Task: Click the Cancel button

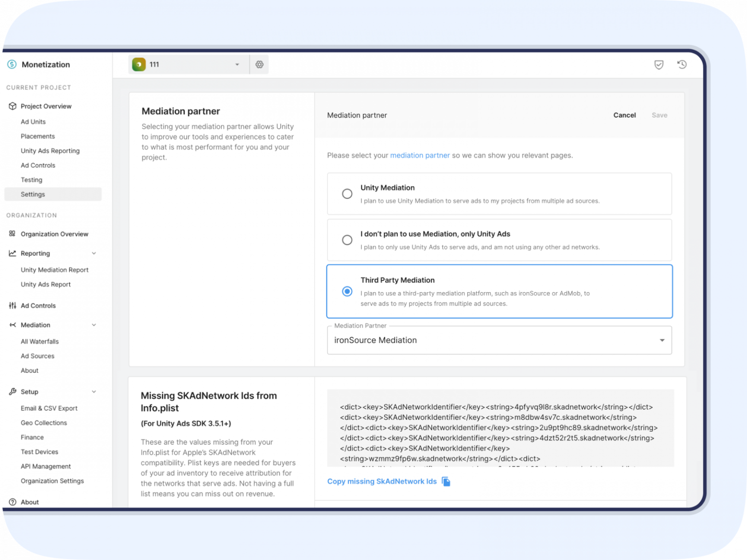Action: [624, 115]
